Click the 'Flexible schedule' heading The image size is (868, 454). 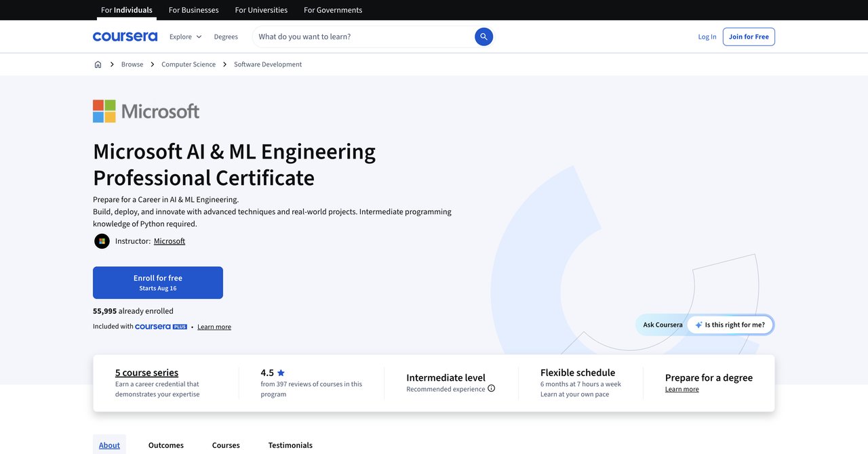coord(578,373)
